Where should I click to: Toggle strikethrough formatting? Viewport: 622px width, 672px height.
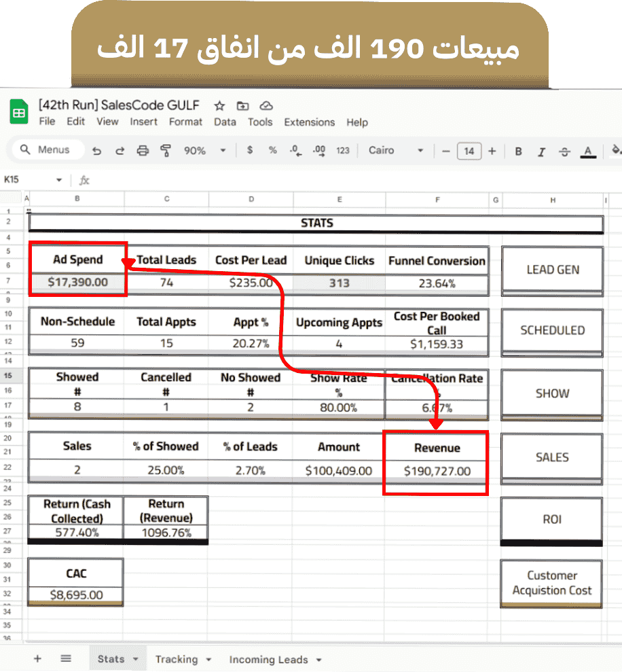(x=565, y=151)
